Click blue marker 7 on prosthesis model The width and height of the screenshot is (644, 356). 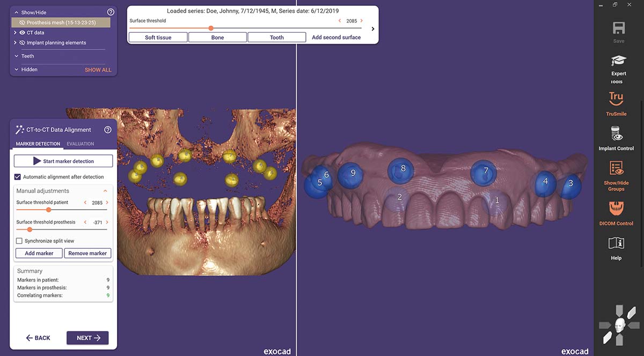click(485, 171)
